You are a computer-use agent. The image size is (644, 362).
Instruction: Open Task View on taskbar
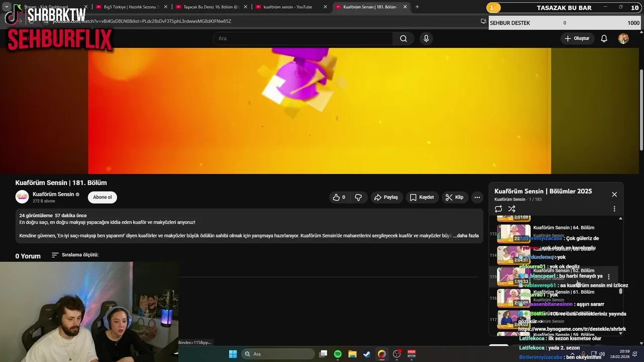tap(324, 354)
